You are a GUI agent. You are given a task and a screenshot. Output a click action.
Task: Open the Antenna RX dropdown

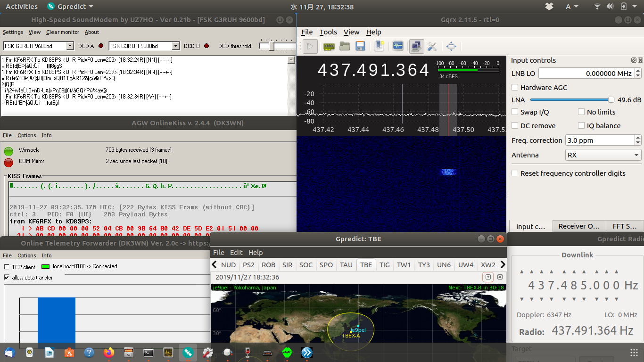[x=603, y=155]
